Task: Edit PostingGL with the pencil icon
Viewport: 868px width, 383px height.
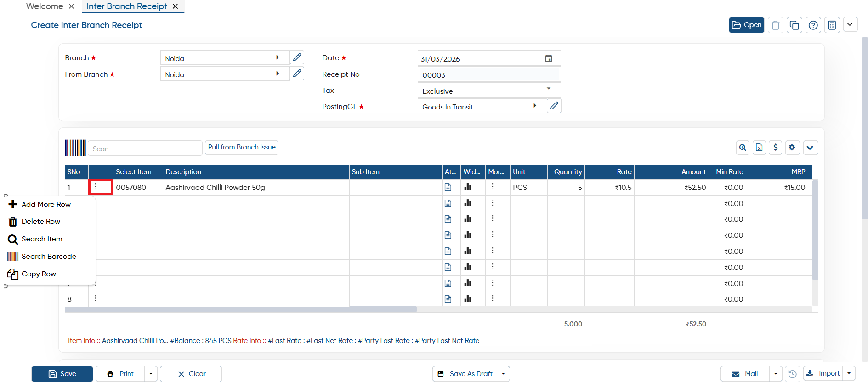Action: [x=554, y=106]
